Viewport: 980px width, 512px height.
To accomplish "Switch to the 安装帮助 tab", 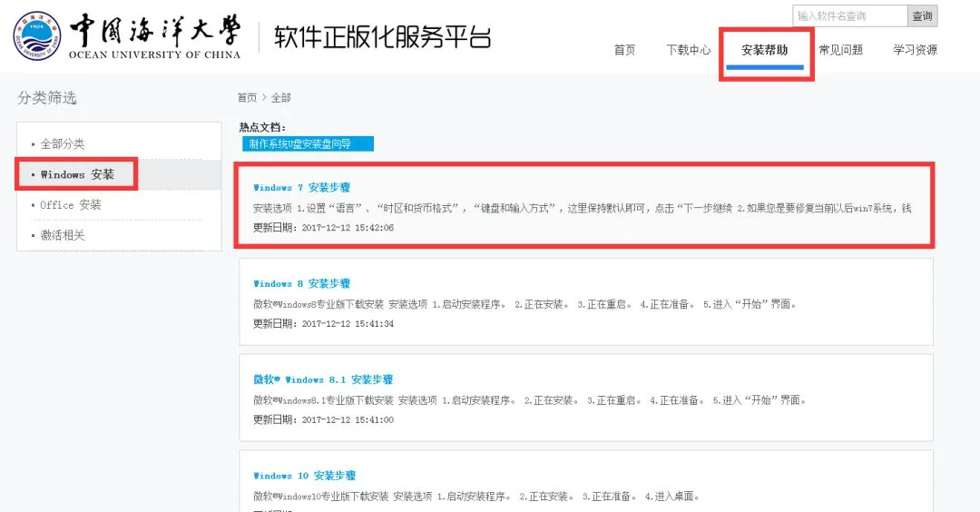I will [764, 50].
